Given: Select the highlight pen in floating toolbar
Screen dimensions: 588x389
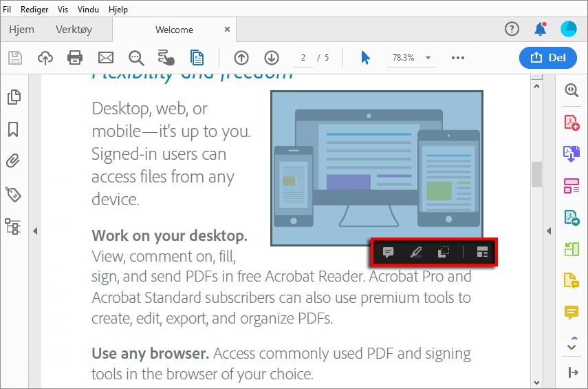Looking at the screenshot, I should 415,252.
